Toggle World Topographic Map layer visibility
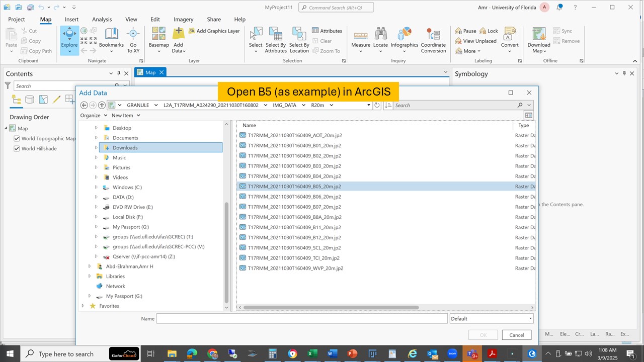644x362 pixels. pyautogui.click(x=17, y=138)
